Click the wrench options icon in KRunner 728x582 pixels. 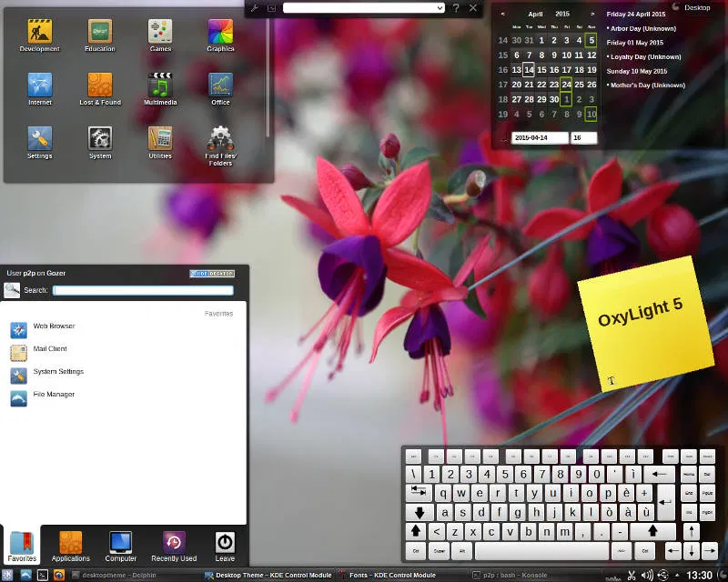(x=252, y=7)
